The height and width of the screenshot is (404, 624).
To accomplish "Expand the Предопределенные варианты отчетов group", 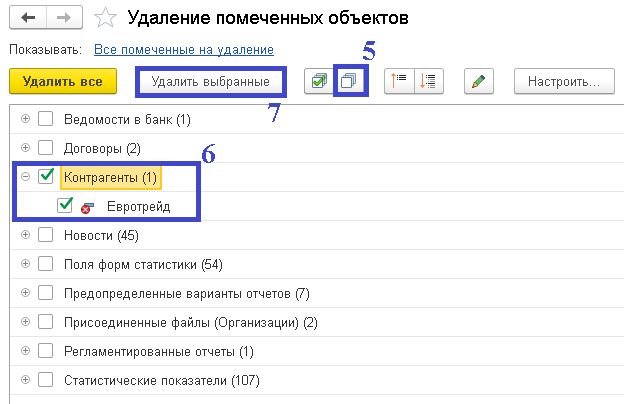I will tap(25, 293).
